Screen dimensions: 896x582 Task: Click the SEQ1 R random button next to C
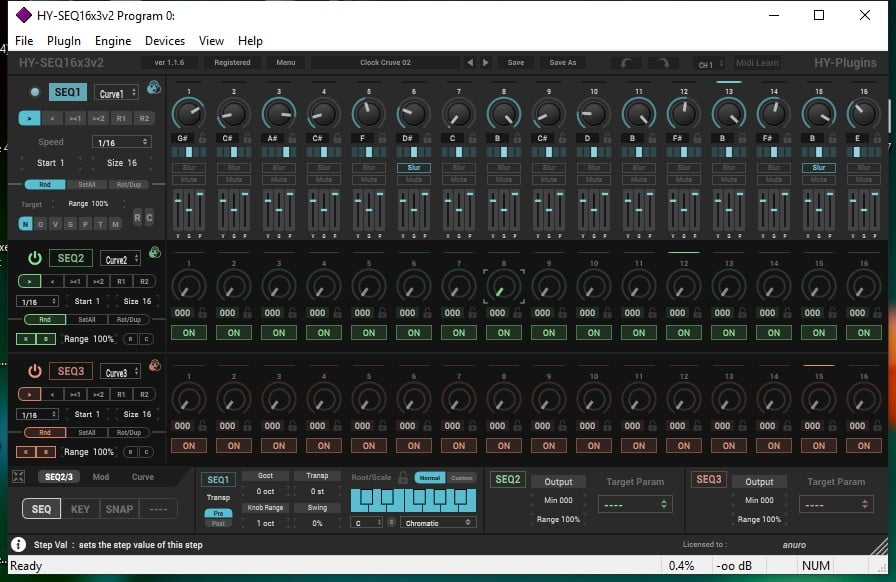(x=137, y=217)
